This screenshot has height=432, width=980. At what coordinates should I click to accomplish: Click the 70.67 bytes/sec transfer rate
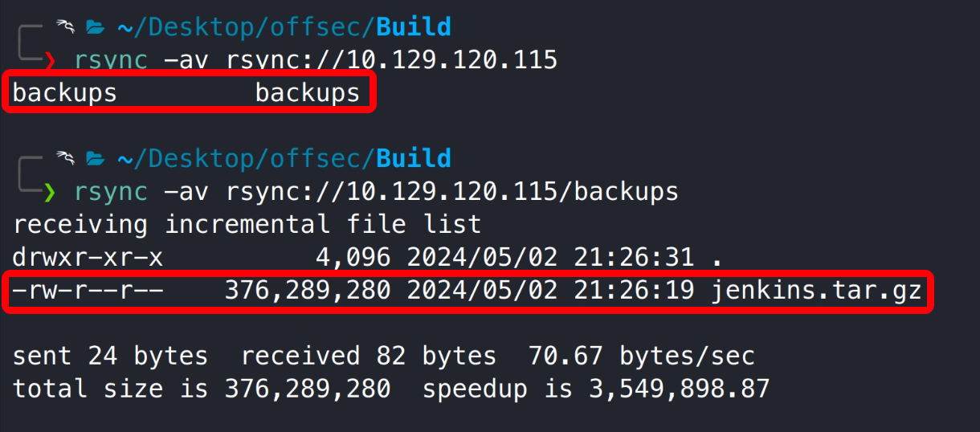tap(642, 356)
